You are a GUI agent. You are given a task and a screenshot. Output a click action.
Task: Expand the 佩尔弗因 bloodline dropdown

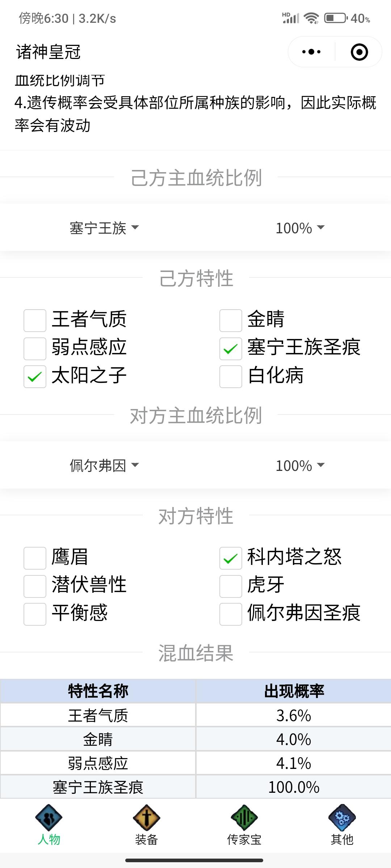click(104, 465)
